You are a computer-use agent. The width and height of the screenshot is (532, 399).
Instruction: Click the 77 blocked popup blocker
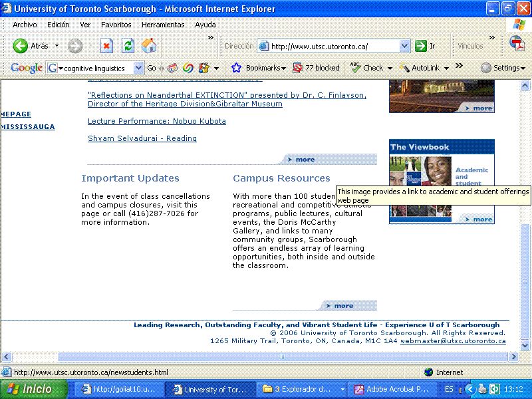pos(317,68)
